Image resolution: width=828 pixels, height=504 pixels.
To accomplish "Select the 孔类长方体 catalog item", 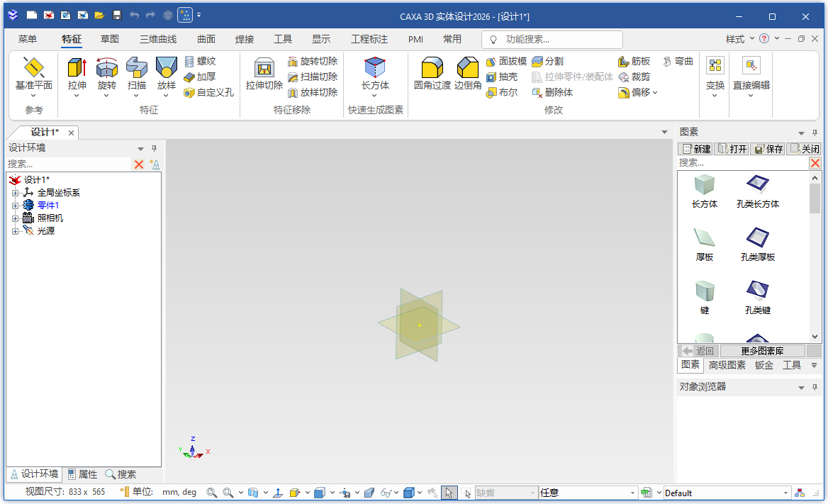I will coord(757,191).
